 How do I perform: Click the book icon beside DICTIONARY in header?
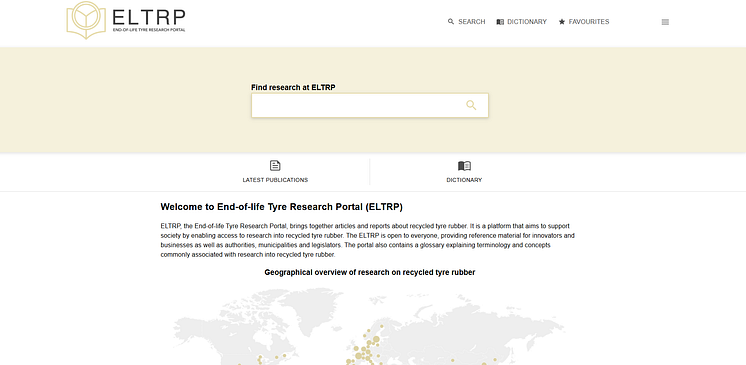[500, 22]
